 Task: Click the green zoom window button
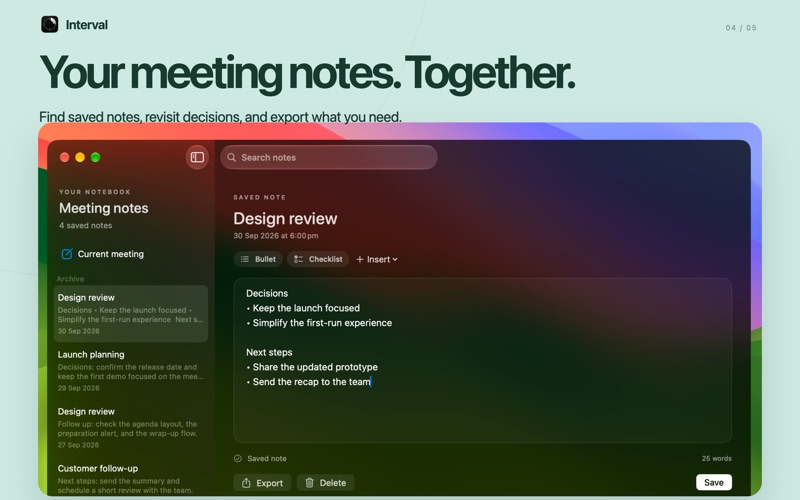(x=95, y=157)
